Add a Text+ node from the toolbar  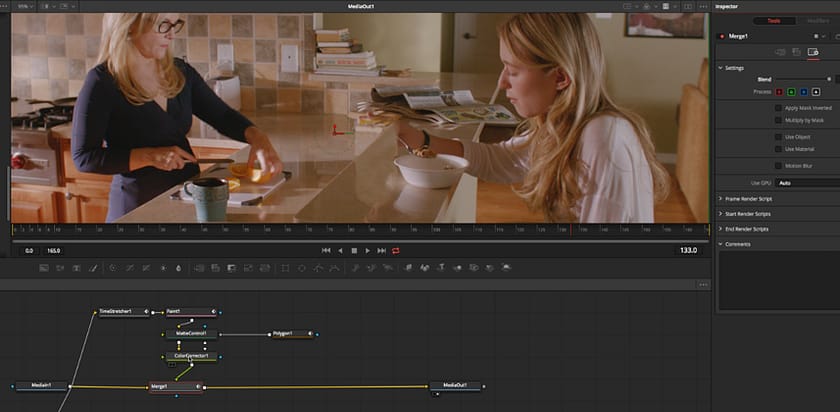pos(76,267)
